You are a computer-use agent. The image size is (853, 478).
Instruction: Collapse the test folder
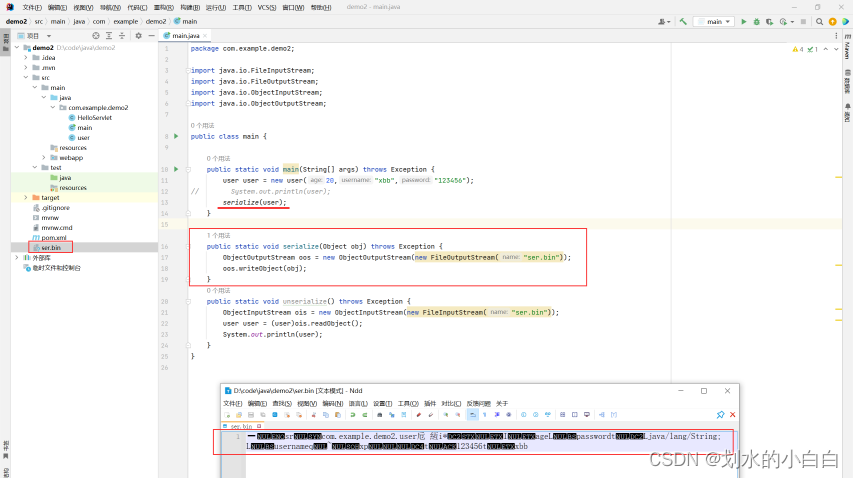click(x=35, y=167)
